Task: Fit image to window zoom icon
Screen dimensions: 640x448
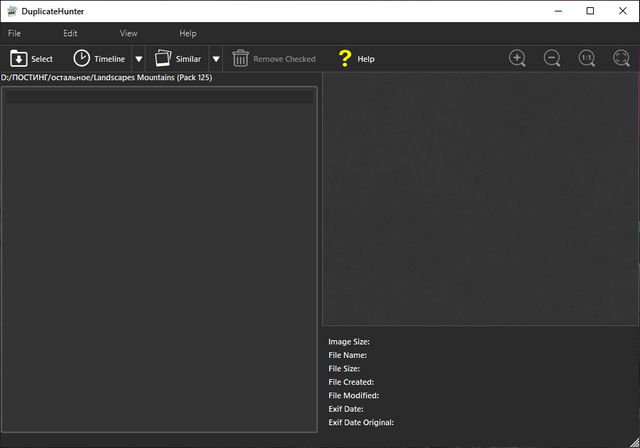Action: click(x=621, y=58)
